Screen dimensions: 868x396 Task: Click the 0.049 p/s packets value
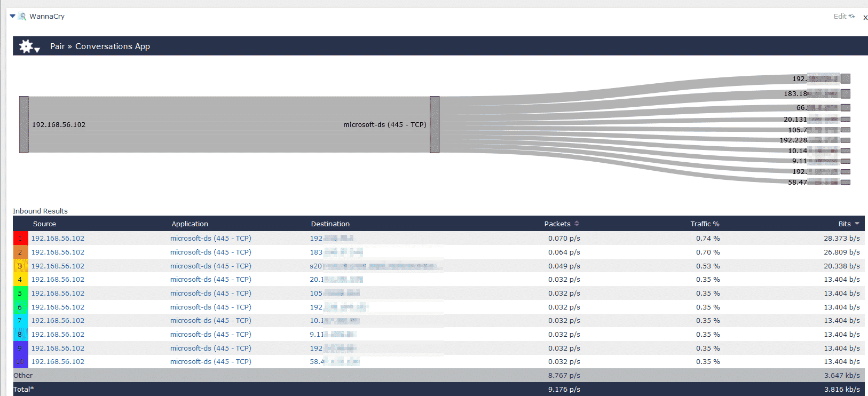pos(564,266)
